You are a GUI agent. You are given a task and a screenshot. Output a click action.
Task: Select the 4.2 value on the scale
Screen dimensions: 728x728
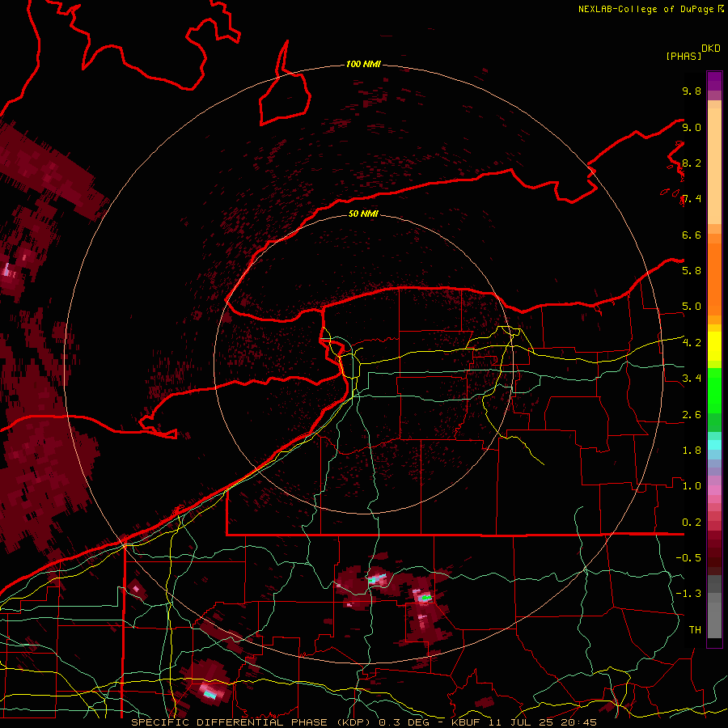tap(692, 343)
